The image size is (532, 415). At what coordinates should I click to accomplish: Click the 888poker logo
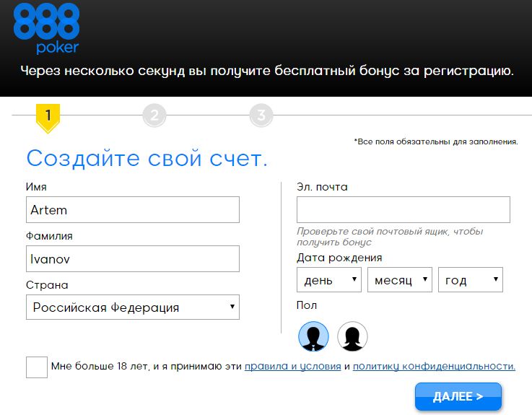[46, 27]
